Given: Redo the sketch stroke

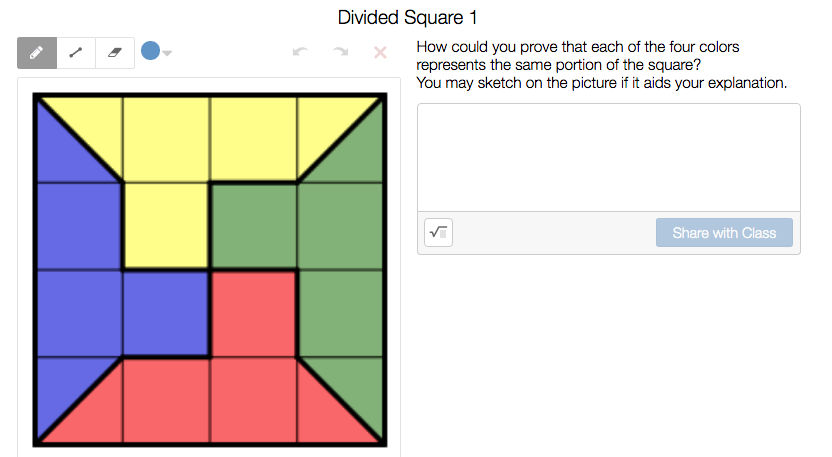Looking at the screenshot, I should [x=340, y=52].
